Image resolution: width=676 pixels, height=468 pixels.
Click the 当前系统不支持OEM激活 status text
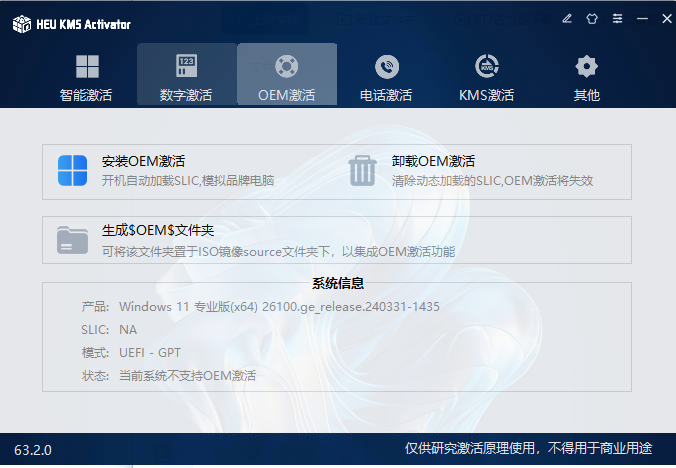click(188, 376)
